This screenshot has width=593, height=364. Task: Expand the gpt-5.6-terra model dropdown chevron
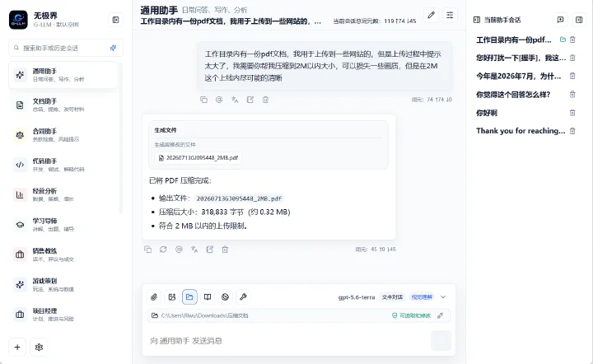pyautogui.click(x=443, y=297)
